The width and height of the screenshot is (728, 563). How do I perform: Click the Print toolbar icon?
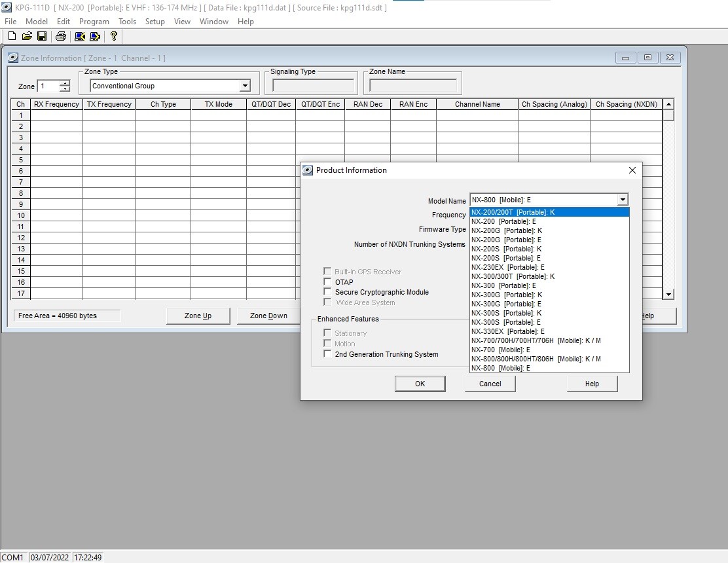pyautogui.click(x=61, y=37)
